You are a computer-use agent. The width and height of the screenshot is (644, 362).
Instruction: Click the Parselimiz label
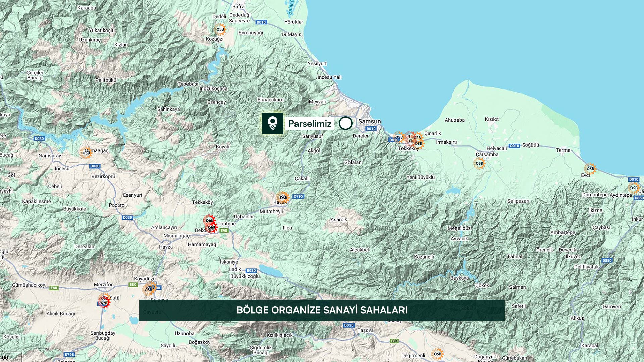(x=310, y=124)
